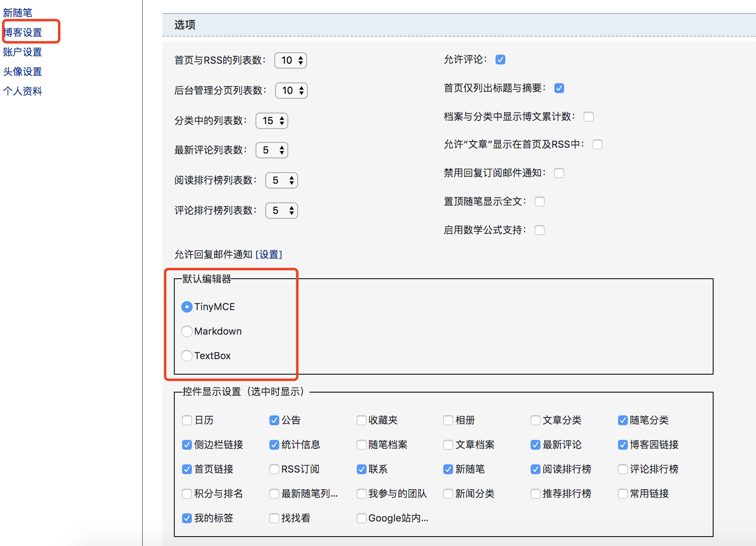Check the RSS订阅 widget box

(274, 469)
